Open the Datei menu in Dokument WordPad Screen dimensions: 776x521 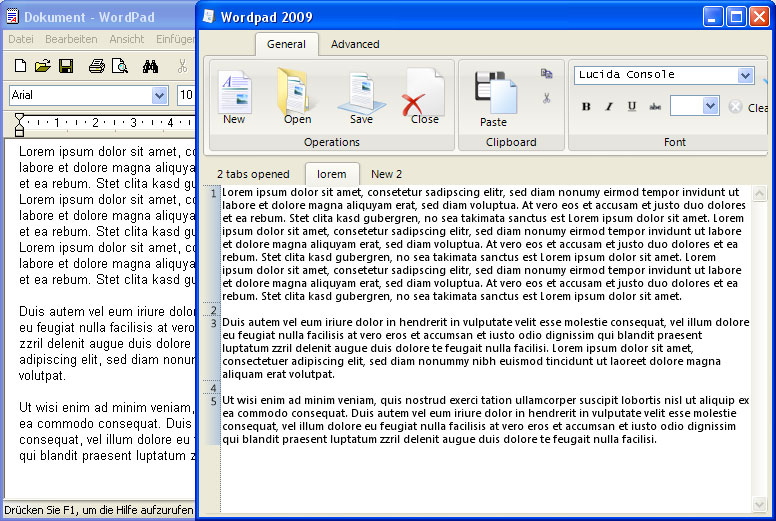tap(21, 39)
